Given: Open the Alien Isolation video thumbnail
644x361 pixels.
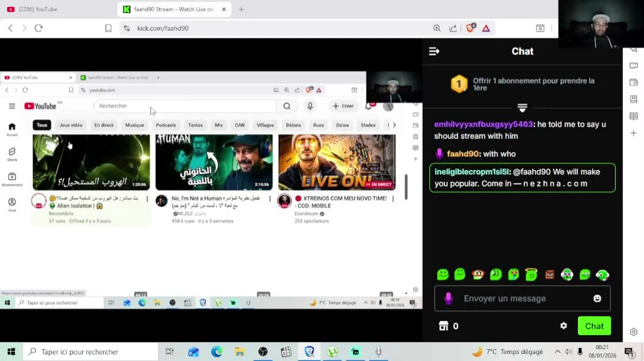Looking at the screenshot, I should 91,162.
